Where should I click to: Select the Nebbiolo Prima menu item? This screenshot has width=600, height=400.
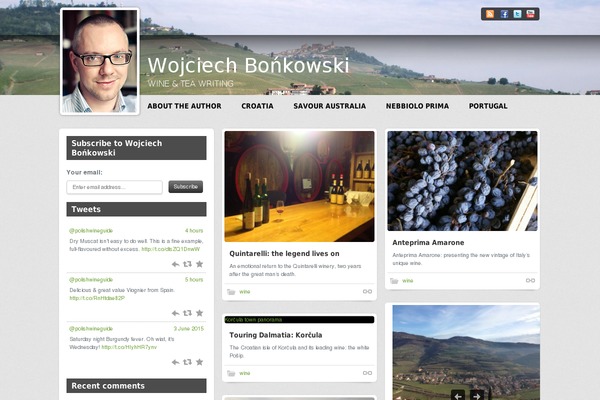click(x=417, y=106)
